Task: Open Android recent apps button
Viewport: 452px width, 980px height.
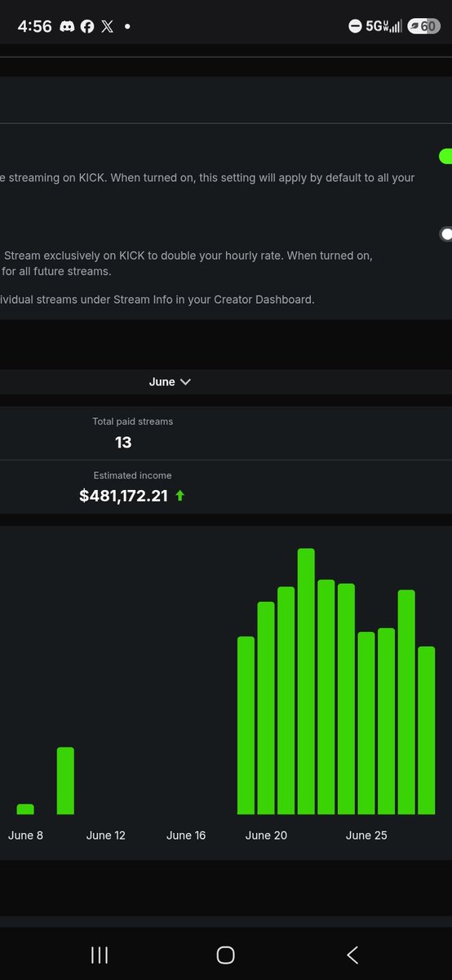Action: tap(100, 955)
